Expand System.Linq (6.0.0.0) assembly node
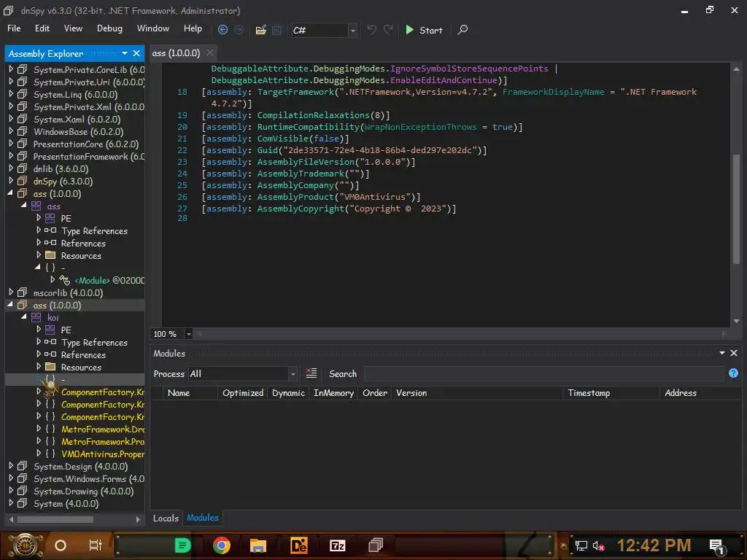The height and width of the screenshot is (560, 747). pyautogui.click(x=11, y=94)
